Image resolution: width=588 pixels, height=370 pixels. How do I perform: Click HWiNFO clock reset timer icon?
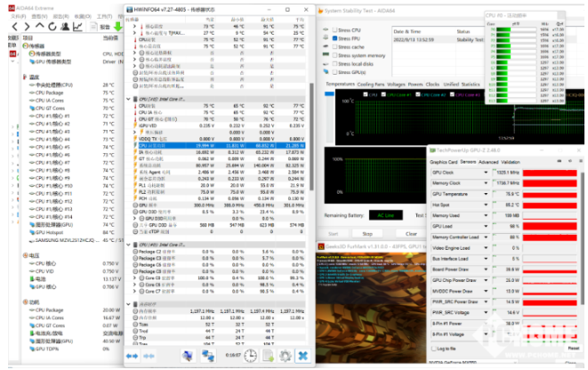pos(250,356)
